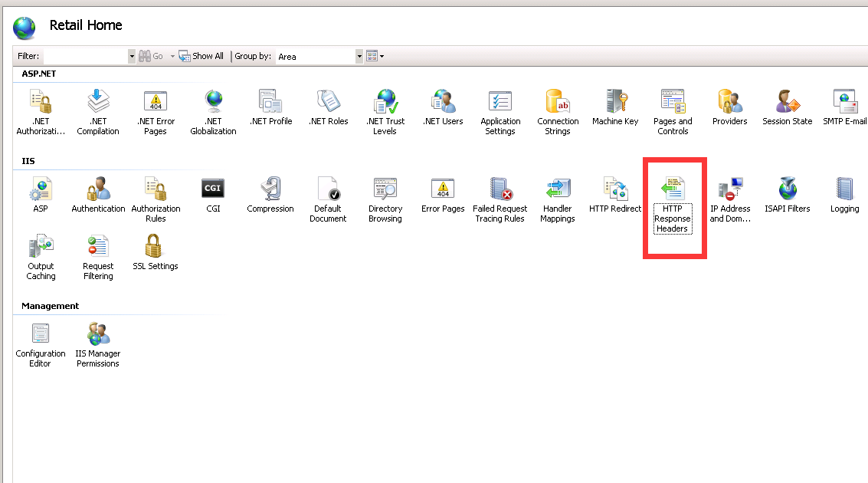Open .NET Profile feature
868x483 pixels.
pos(270,107)
